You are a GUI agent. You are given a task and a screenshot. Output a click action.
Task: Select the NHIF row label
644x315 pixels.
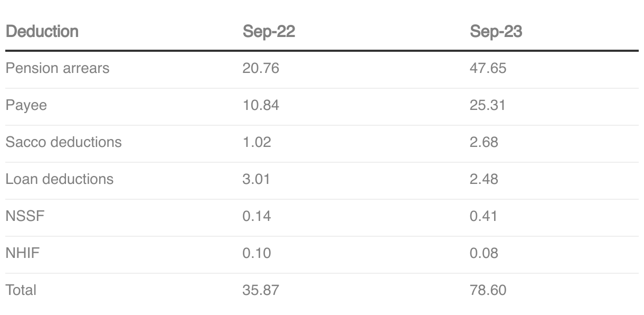coord(23,253)
